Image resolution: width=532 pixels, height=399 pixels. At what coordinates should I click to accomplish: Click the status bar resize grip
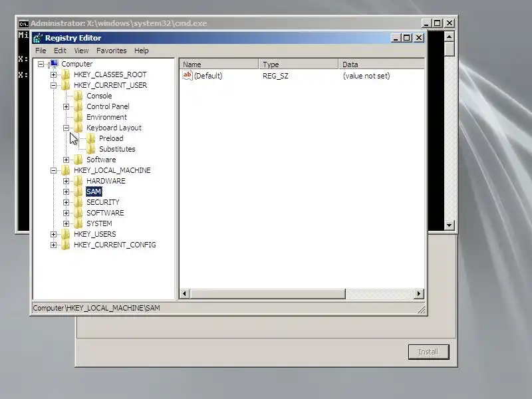pyautogui.click(x=421, y=309)
